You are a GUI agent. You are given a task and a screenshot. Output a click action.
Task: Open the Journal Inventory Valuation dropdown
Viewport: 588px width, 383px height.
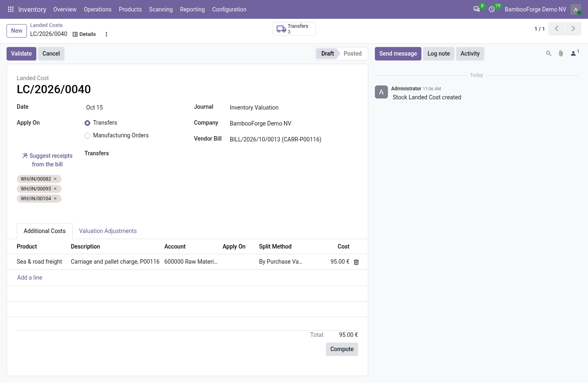click(x=294, y=108)
